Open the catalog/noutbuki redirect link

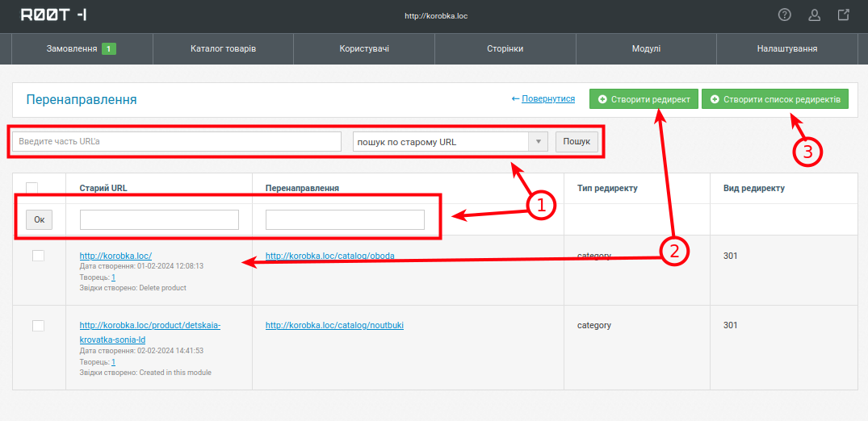334,325
